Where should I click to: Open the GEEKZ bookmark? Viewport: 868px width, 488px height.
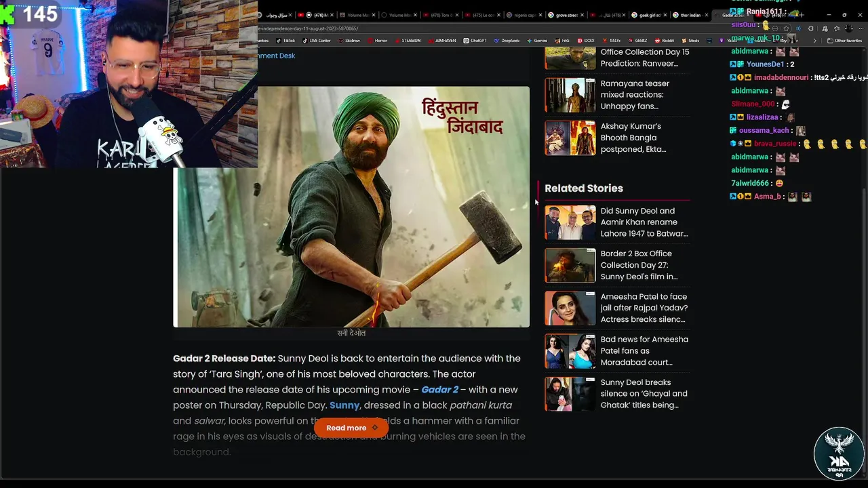click(637, 41)
